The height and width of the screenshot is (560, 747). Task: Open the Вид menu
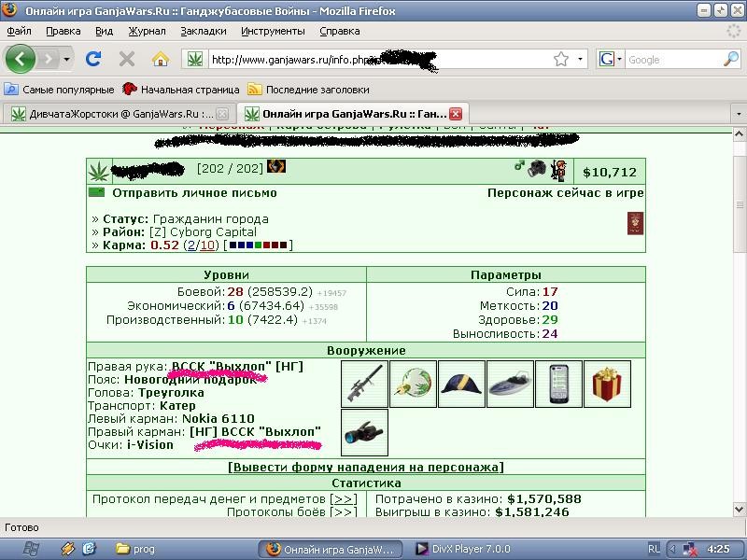point(104,31)
